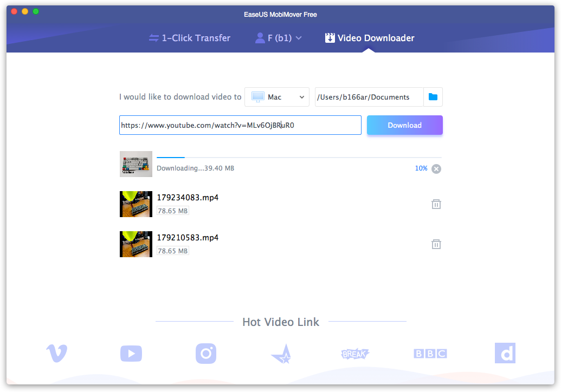Screen dimensions: 561x392
Task: Click the 78.65 MB size under 179210583.mp4
Action: pyautogui.click(x=173, y=251)
